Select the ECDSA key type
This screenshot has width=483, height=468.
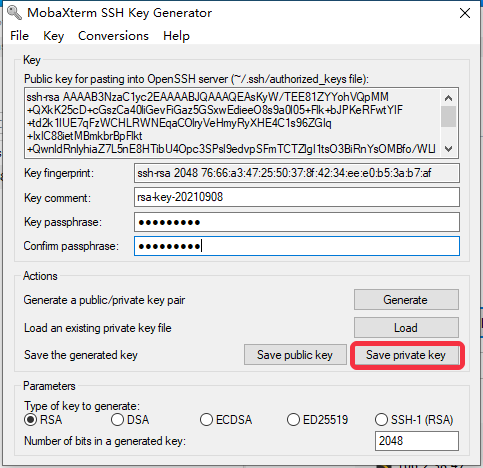tap(226, 419)
